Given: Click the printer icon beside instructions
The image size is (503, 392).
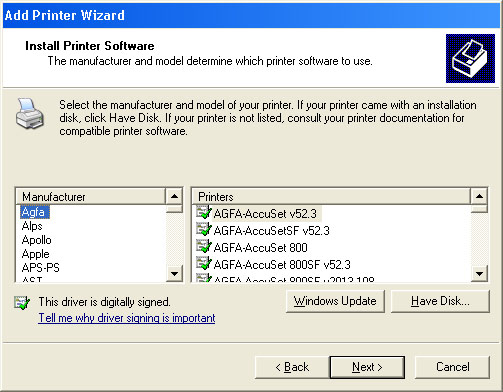Looking at the screenshot, I should (30, 113).
